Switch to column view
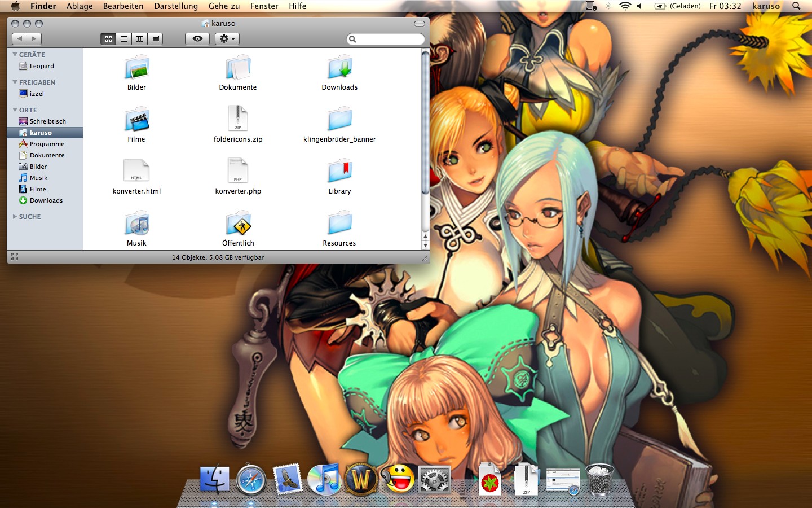This screenshot has height=508, width=812. (139, 38)
